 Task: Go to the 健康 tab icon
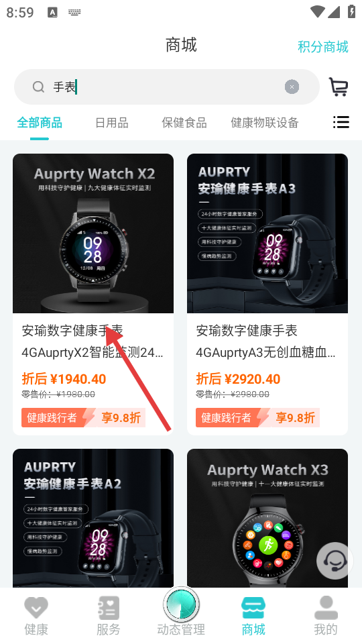click(x=36, y=608)
